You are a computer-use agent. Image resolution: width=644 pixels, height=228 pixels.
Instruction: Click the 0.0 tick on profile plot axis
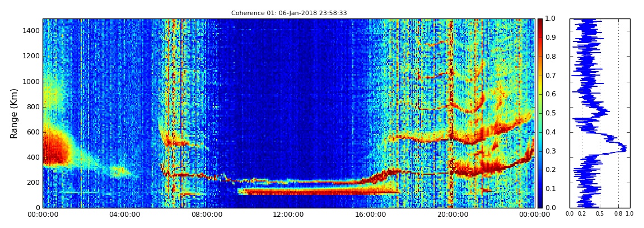coord(570,214)
